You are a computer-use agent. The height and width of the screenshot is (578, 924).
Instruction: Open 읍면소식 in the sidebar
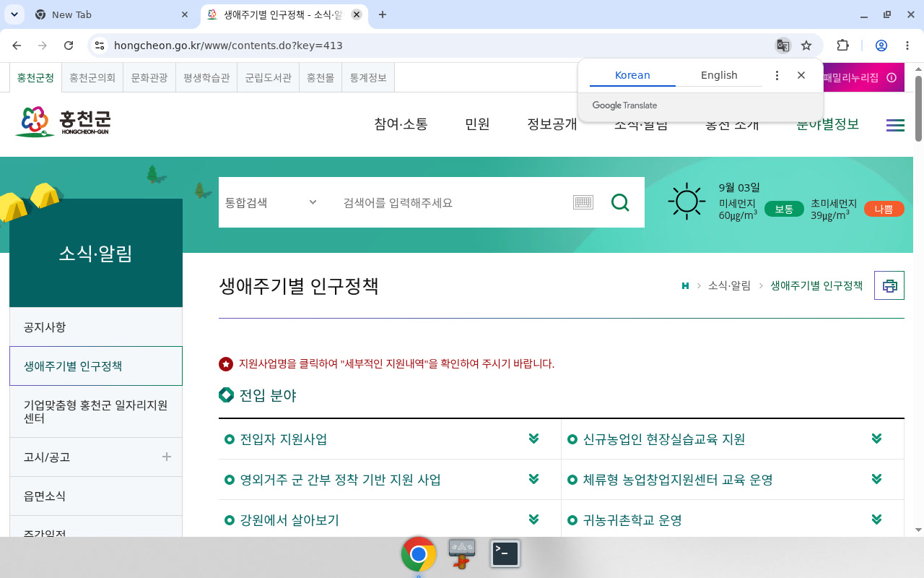(96, 496)
